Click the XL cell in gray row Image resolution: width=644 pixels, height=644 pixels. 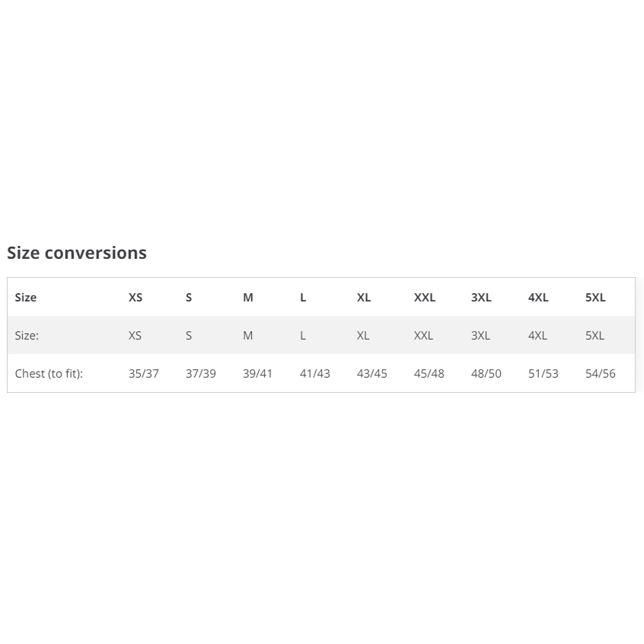pos(363,336)
